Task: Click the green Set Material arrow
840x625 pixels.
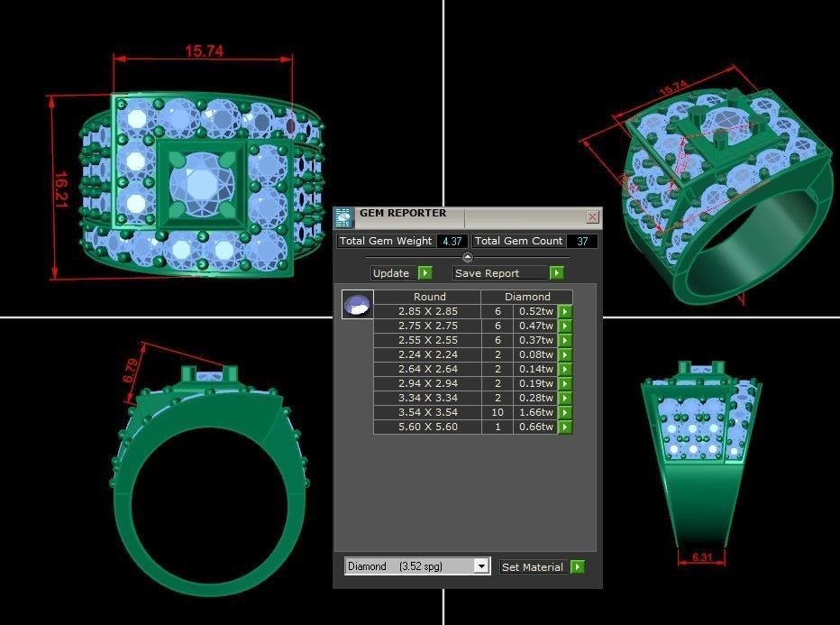Action: (578, 566)
